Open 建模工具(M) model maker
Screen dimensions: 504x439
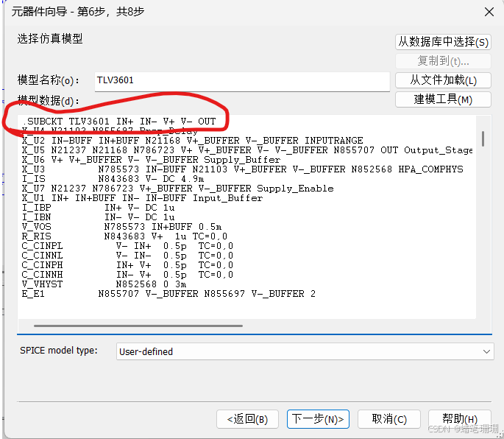click(443, 99)
